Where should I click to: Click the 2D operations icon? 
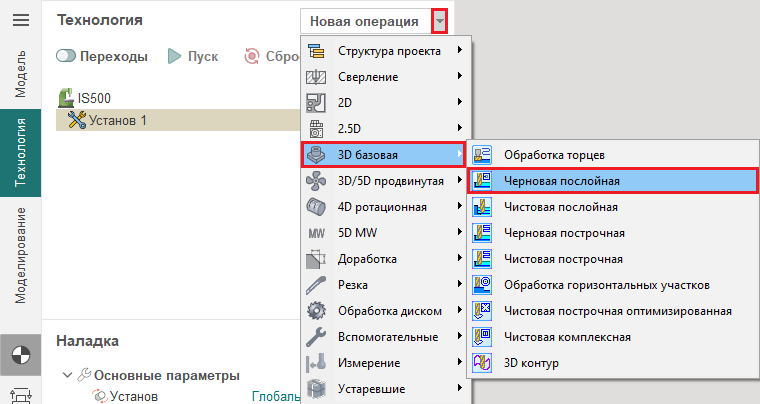317,102
